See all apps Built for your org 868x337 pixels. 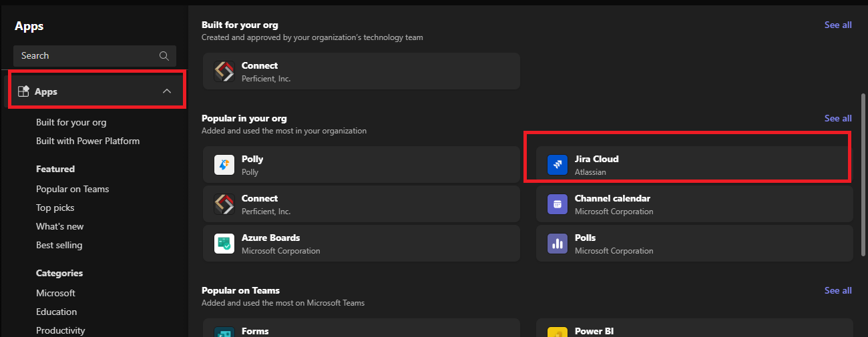pyautogui.click(x=838, y=25)
